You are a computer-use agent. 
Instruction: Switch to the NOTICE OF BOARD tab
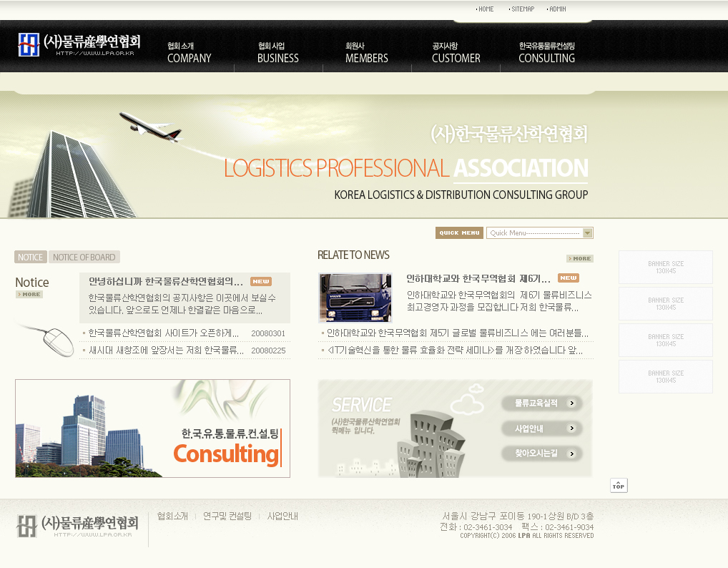[x=84, y=258]
